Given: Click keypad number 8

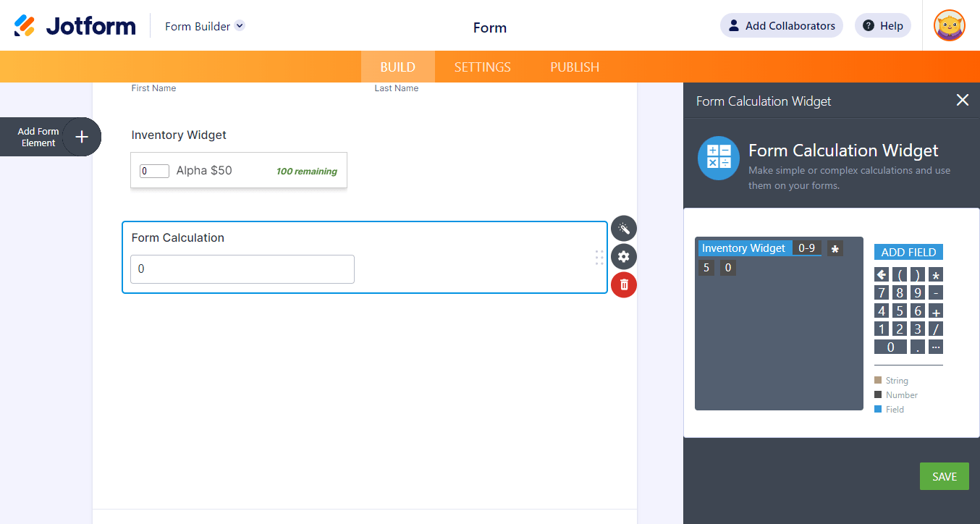Looking at the screenshot, I should coord(900,292).
